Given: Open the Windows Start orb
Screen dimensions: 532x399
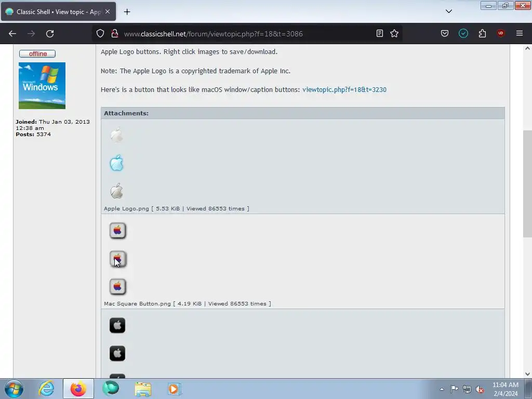Looking at the screenshot, I should tap(14, 389).
